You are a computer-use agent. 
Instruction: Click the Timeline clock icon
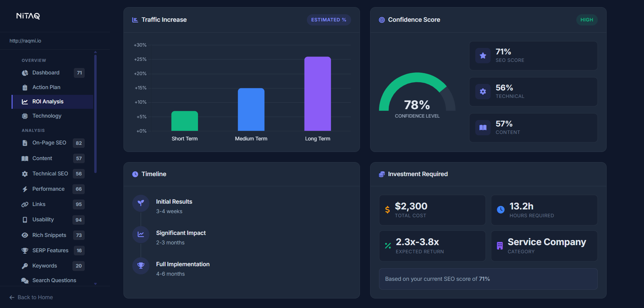[135, 174]
